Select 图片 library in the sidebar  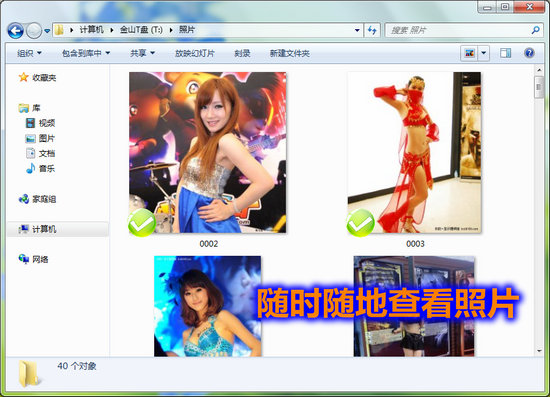pyautogui.click(x=40, y=139)
